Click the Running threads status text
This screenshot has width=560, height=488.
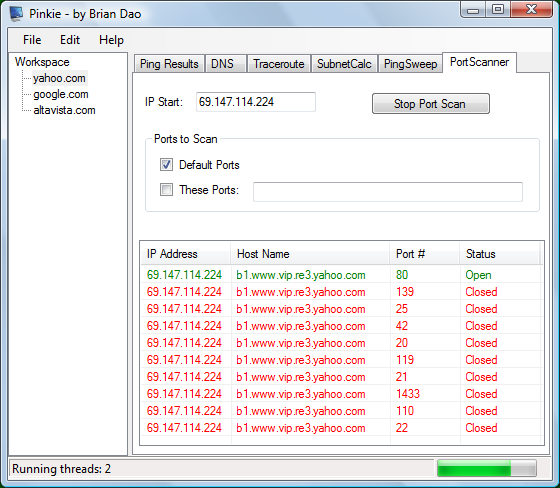tap(61, 469)
